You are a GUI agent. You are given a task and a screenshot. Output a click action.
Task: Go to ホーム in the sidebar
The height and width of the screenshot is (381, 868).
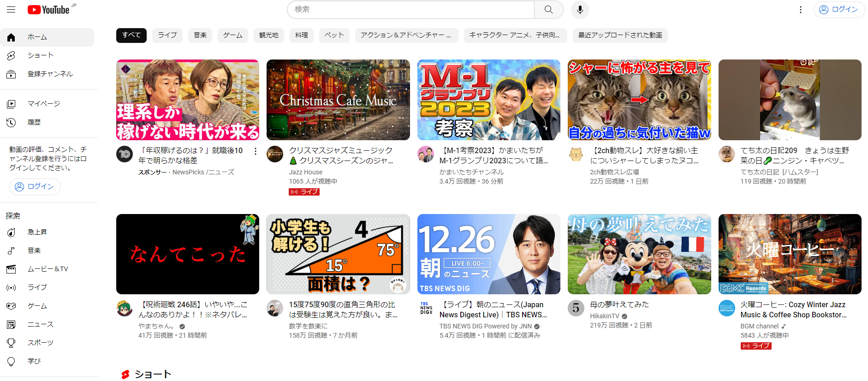[37, 37]
